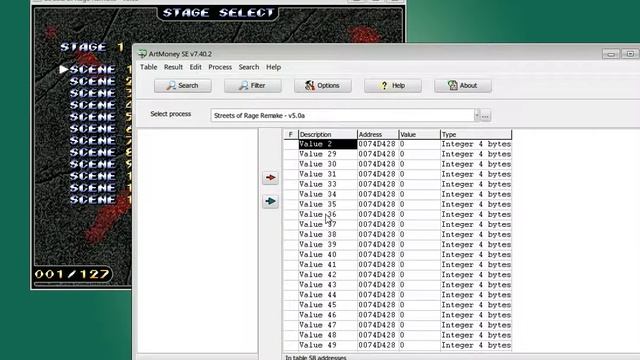Screen dimensions: 640x360
Task: Click the Filter button
Action: pyautogui.click(x=253, y=86)
